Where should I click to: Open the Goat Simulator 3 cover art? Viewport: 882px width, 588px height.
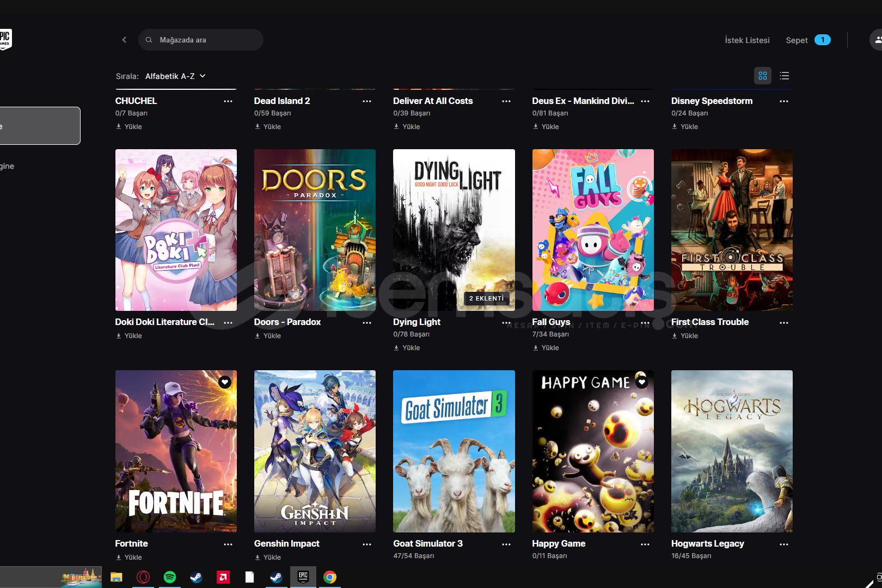click(x=454, y=451)
